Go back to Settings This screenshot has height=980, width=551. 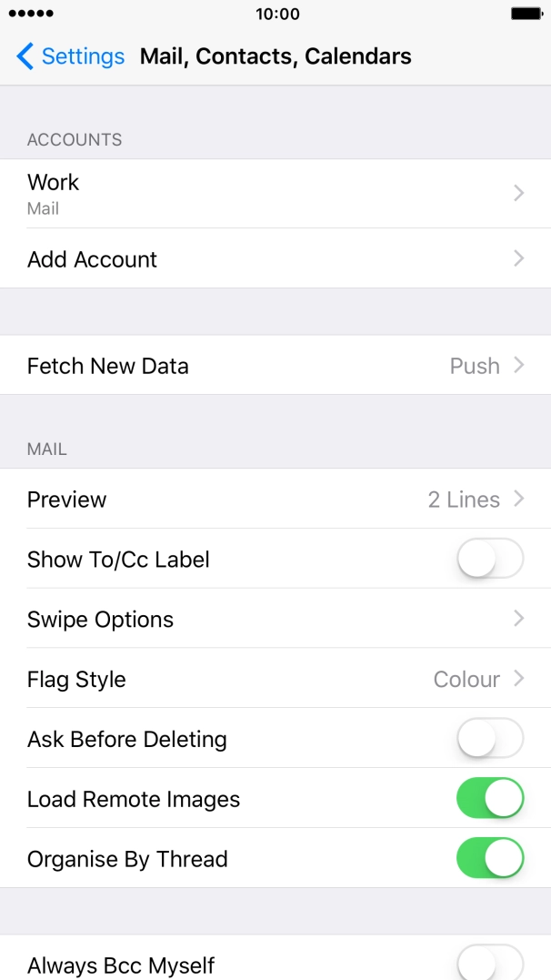pos(82,56)
